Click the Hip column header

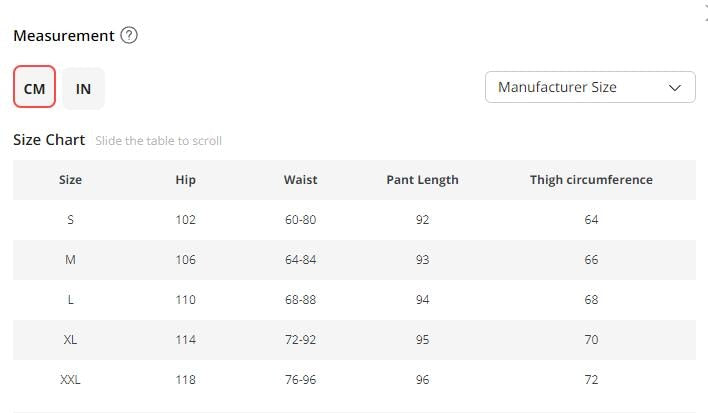point(185,180)
